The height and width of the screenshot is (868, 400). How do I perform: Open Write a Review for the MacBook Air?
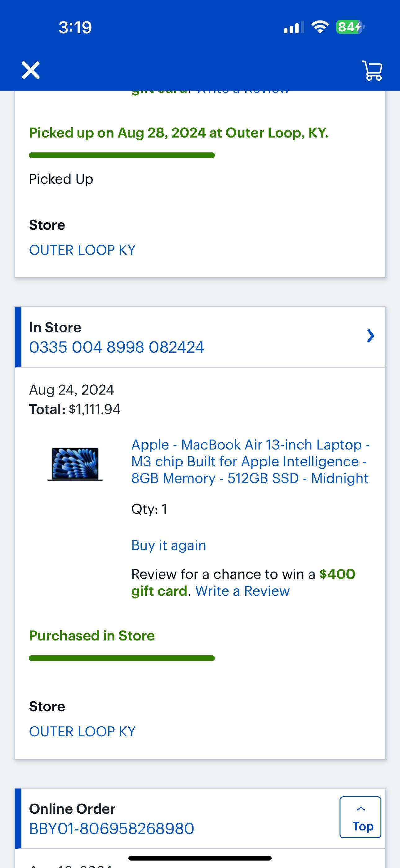click(243, 591)
